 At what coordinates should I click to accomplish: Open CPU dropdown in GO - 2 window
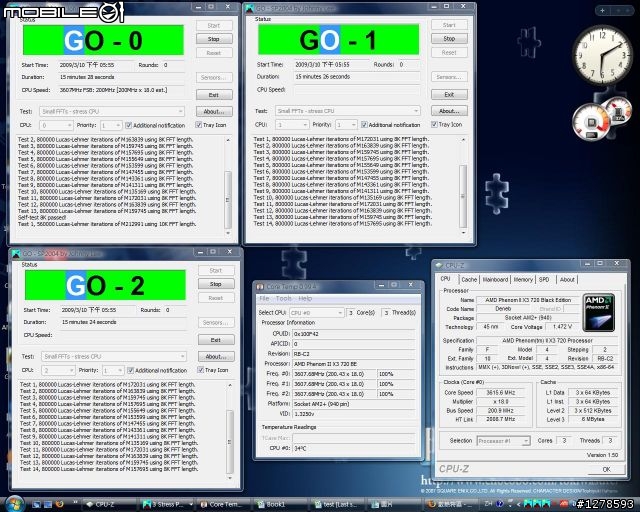tap(58, 370)
